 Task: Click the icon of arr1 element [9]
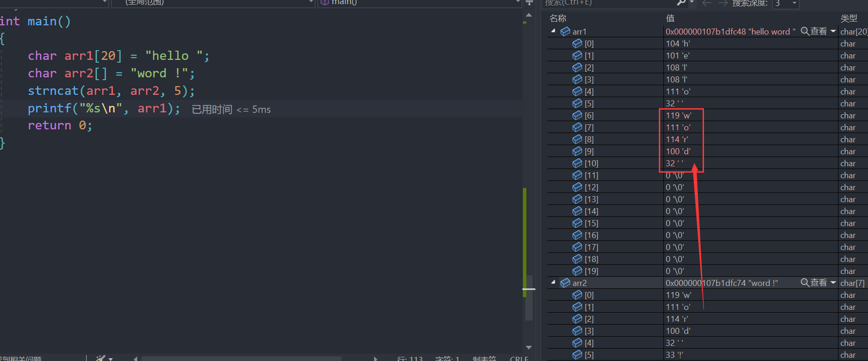click(x=577, y=151)
